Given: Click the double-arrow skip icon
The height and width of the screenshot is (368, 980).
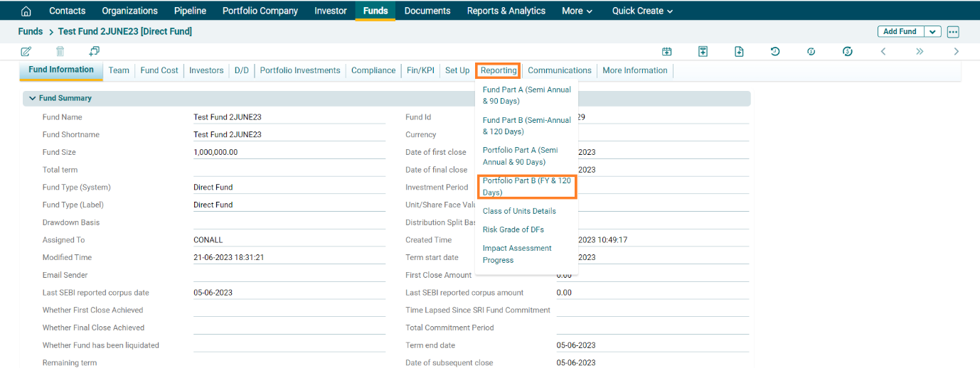Looking at the screenshot, I should coord(920,51).
